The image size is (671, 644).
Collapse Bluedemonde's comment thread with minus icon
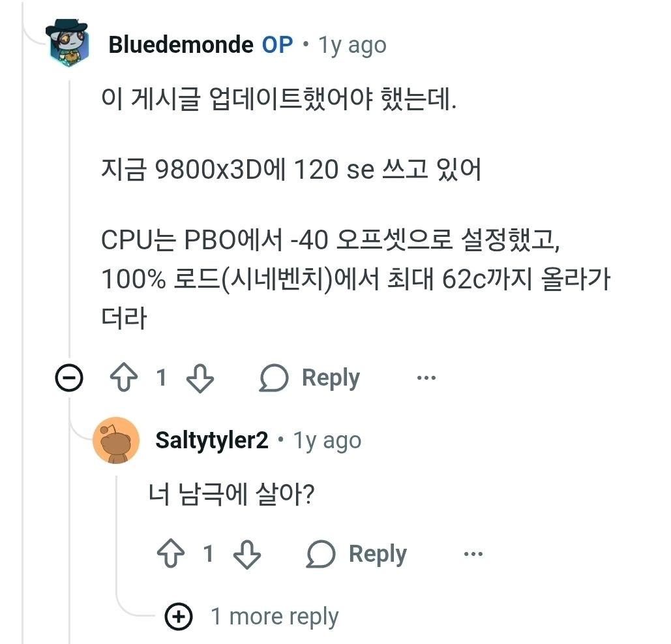click(69, 378)
